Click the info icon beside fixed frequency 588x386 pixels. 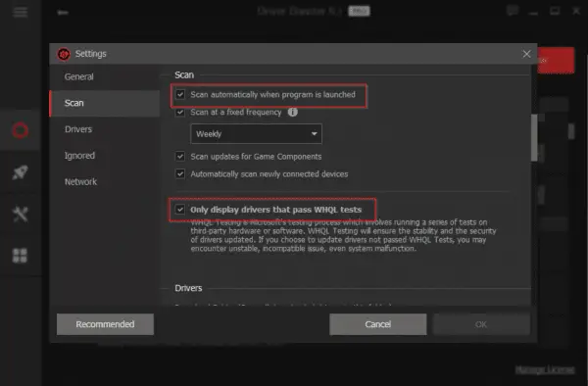point(292,112)
